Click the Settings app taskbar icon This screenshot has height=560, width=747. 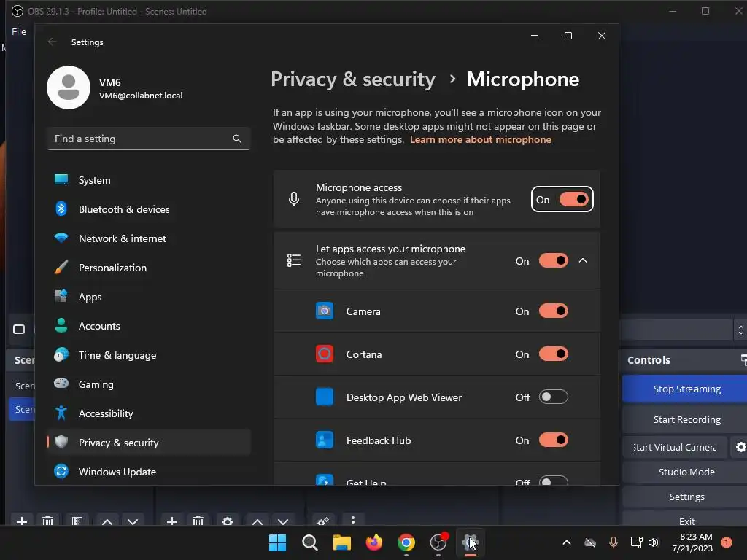coord(471,542)
